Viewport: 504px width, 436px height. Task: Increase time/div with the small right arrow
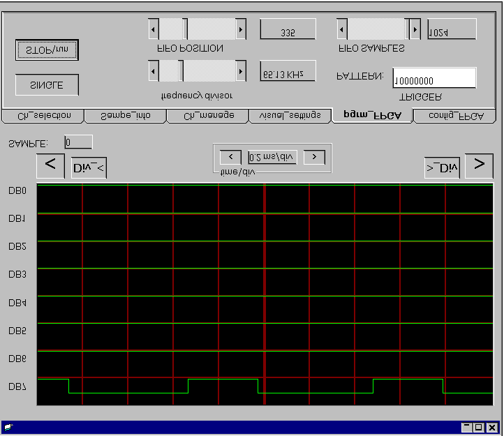(x=314, y=157)
